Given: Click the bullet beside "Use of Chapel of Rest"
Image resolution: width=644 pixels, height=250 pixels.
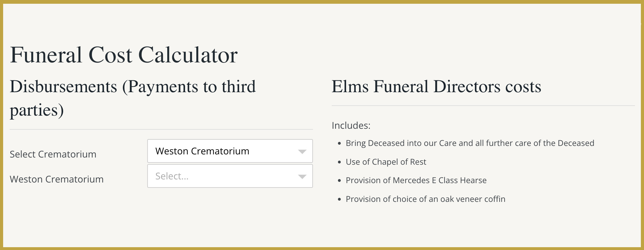Looking at the screenshot, I should (x=340, y=162).
